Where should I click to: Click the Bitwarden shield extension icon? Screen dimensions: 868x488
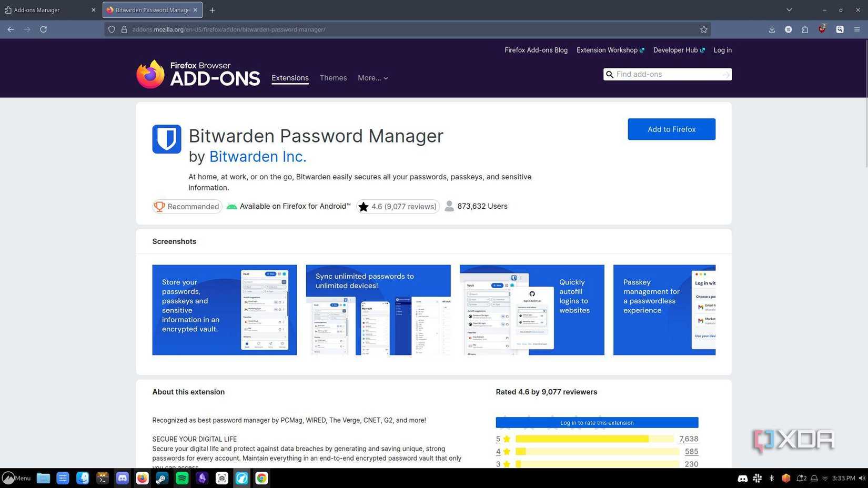(167, 139)
